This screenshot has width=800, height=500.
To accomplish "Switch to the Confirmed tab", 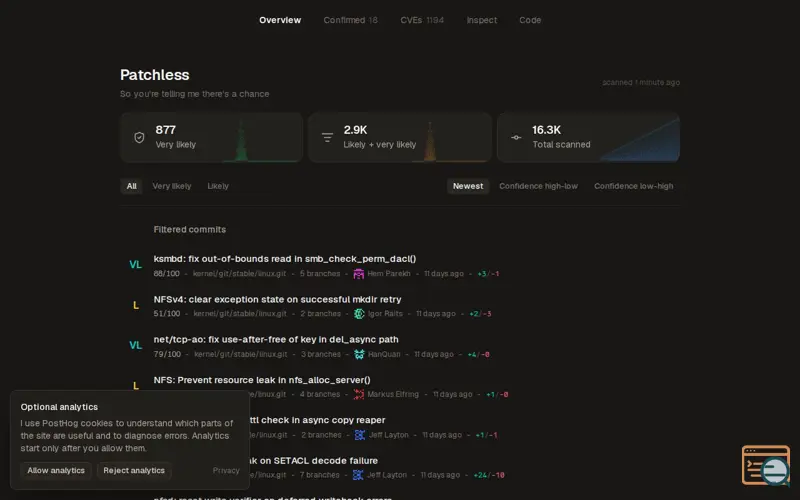I will [x=350, y=20].
